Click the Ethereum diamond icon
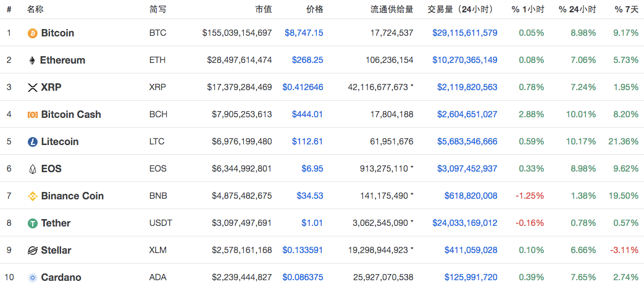The height and width of the screenshot is (287, 644). (32, 60)
